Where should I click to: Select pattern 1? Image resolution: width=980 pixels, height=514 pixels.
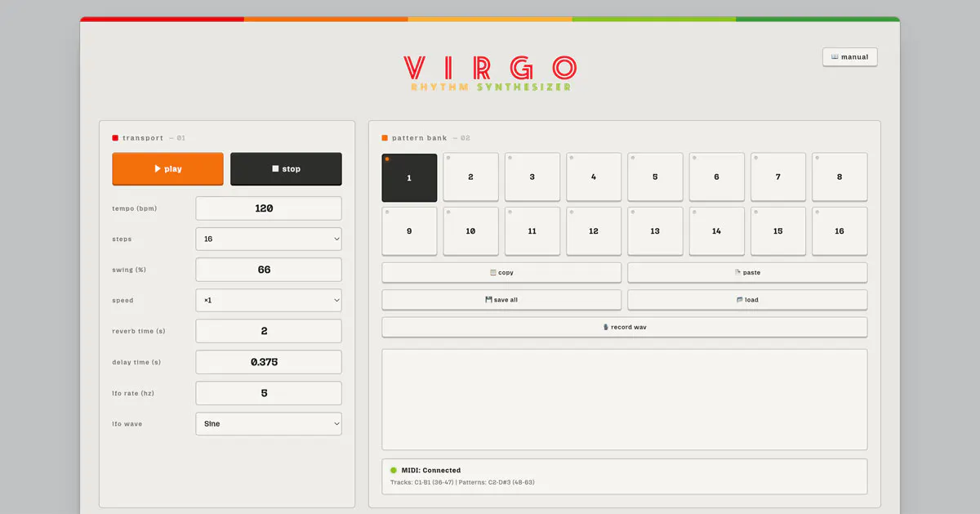[409, 177]
